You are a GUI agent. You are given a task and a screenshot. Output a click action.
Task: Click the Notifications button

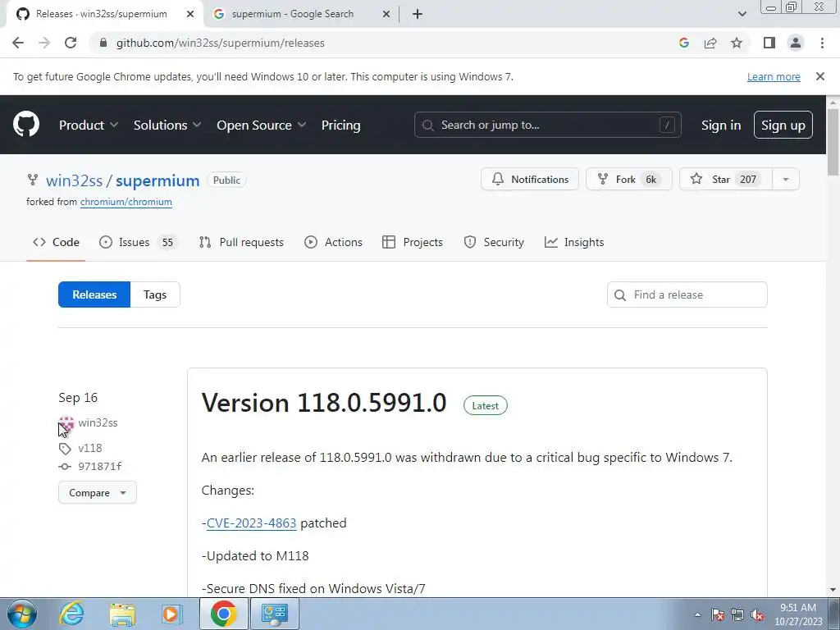pyautogui.click(x=530, y=179)
